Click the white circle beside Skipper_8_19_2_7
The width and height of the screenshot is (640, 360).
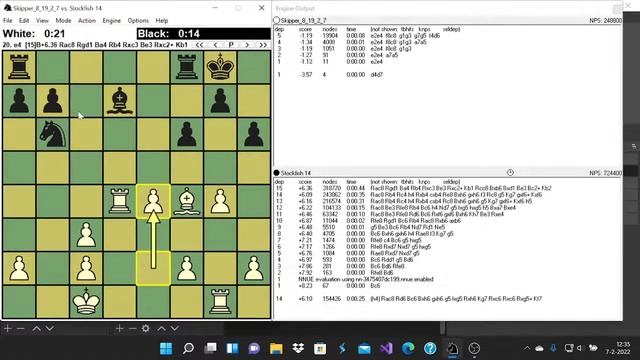[277, 20]
